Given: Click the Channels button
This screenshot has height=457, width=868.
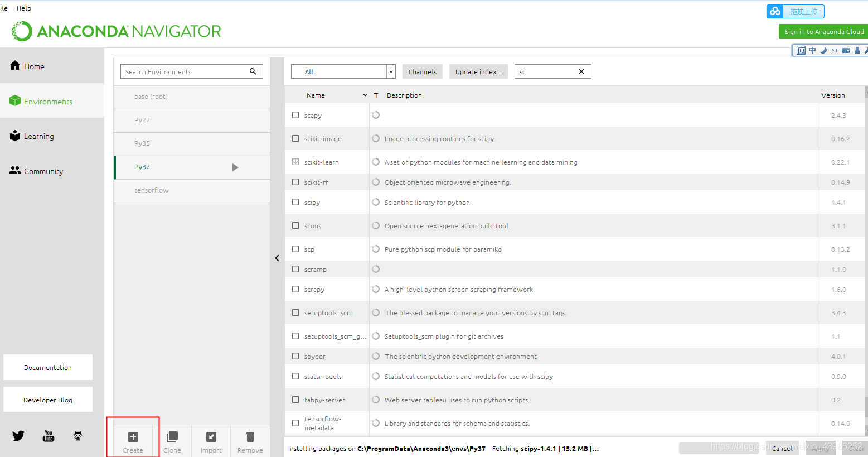Looking at the screenshot, I should [x=423, y=71].
